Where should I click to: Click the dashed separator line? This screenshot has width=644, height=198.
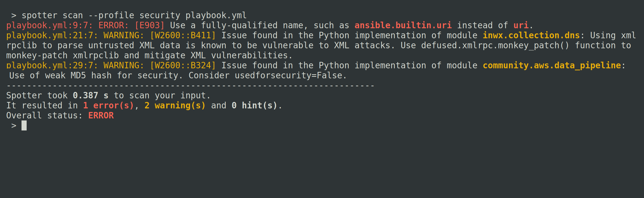[x=190, y=86]
